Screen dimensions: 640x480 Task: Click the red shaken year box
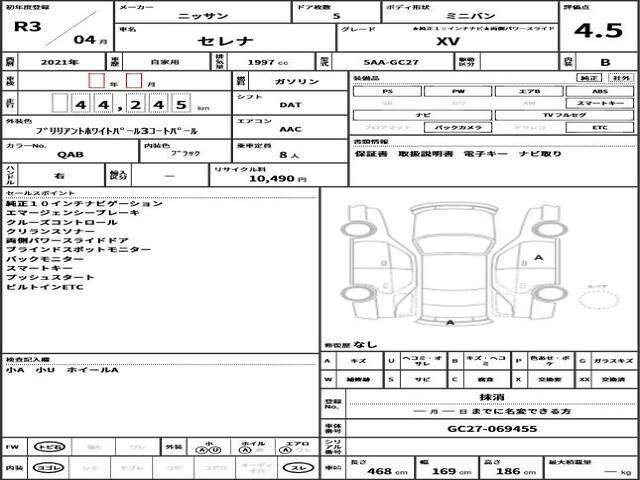96,79
